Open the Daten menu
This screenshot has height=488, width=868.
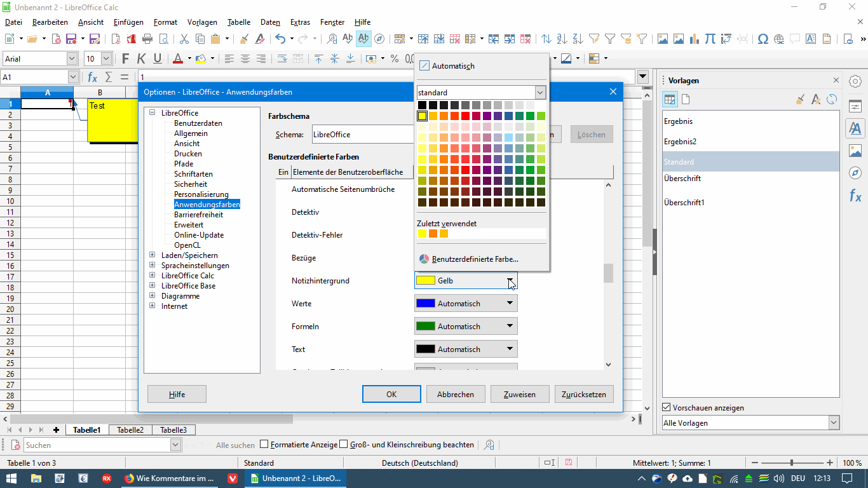tap(270, 22)
